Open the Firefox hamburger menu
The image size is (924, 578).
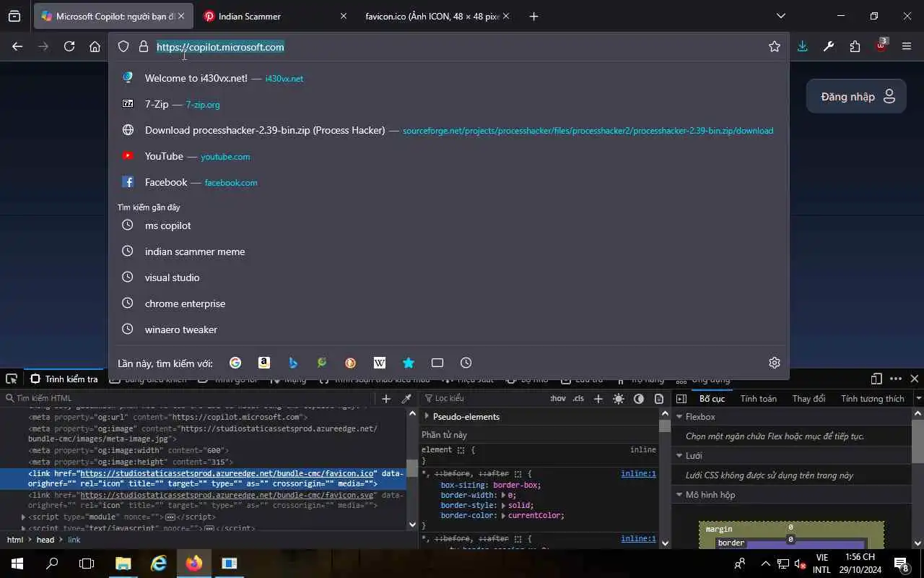coord(907,46)
